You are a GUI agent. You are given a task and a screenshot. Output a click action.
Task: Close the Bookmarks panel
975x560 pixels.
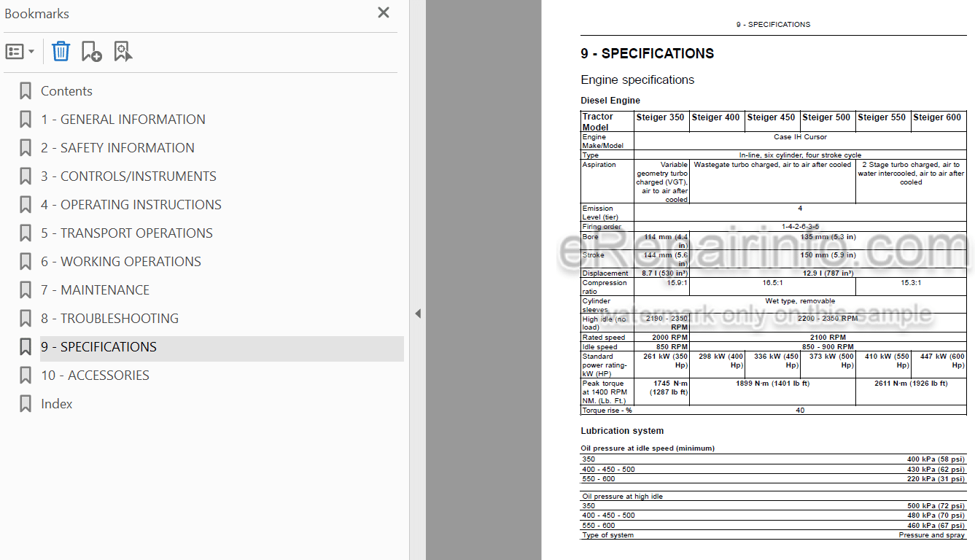tap(384, 12)
